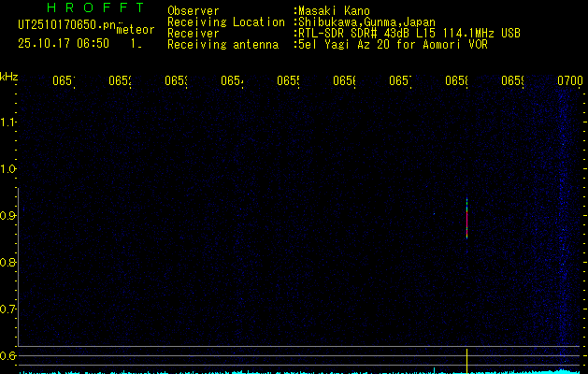Select the location text Shibukawa,Gunma,Japan

click(x=366, y=22)
